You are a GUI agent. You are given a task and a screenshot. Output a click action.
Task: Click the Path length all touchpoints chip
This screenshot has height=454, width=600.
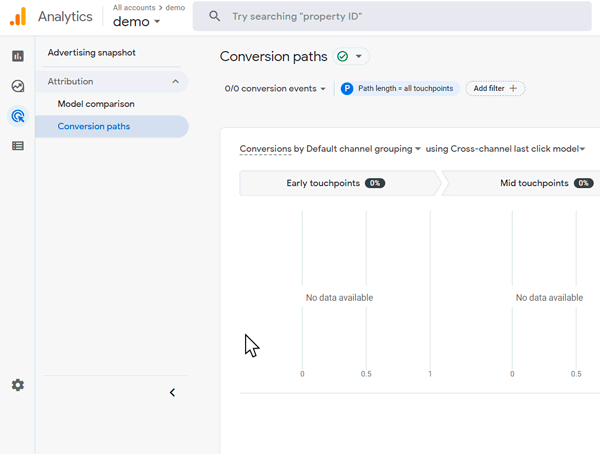(x=399, y=89)
